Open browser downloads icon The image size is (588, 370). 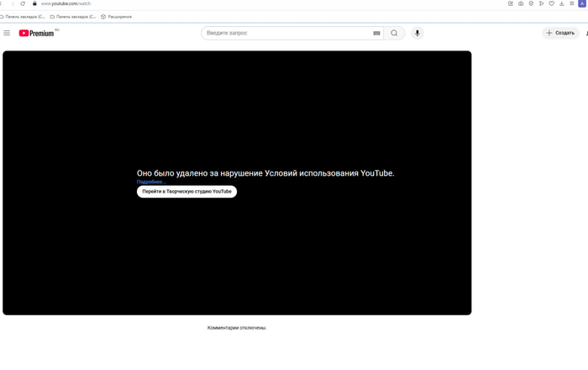click(561, 3)
